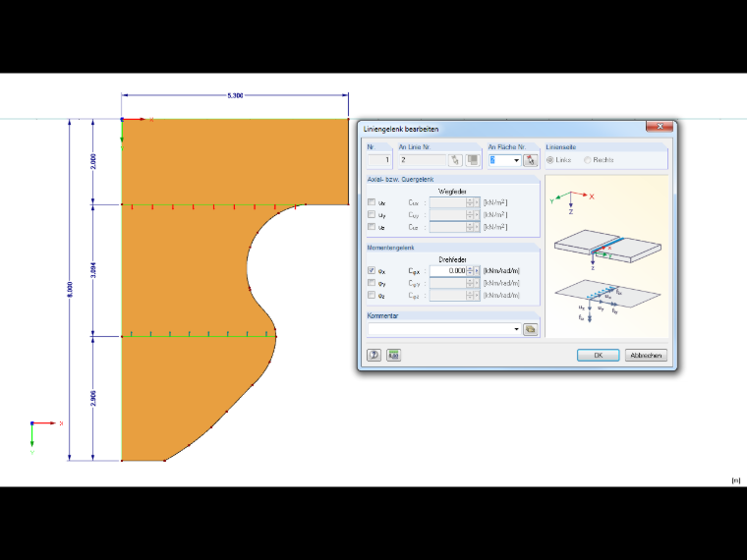Click the Wegfeder column heading
This screenshot has height=560, width=747.
click(x=452, y=192)
